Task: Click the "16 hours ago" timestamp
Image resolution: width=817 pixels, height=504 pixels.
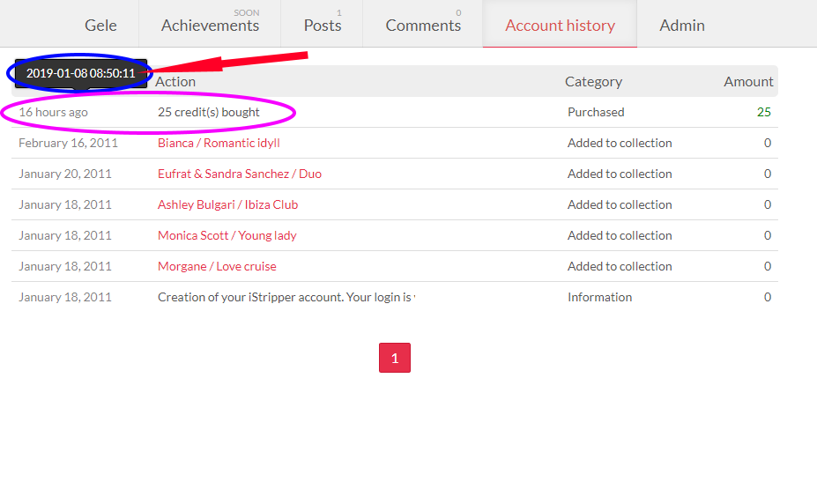Action: (x=53, y=112)
